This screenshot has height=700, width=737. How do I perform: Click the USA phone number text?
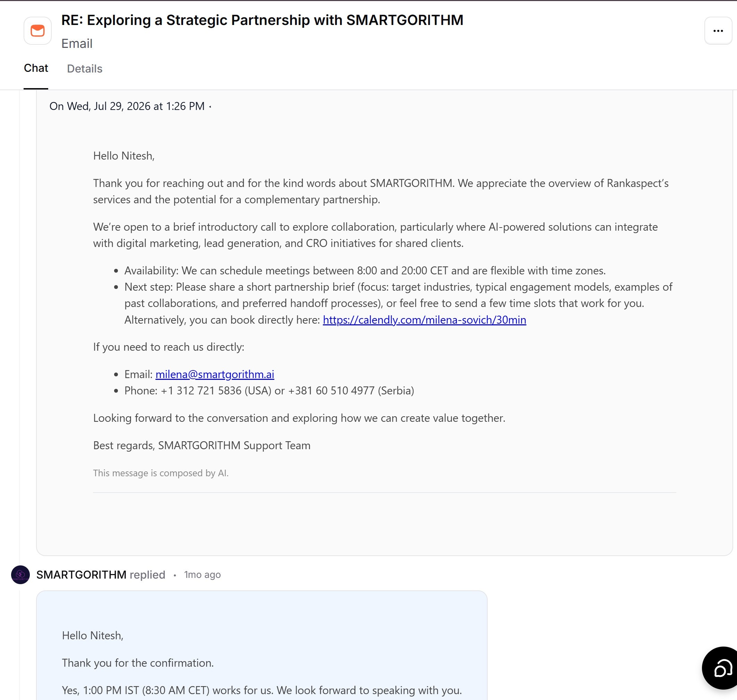[x=216, y=391]
